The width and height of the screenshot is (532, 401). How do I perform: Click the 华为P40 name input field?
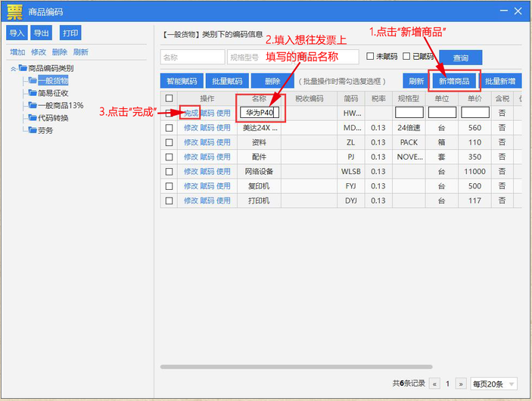point(260,112)
